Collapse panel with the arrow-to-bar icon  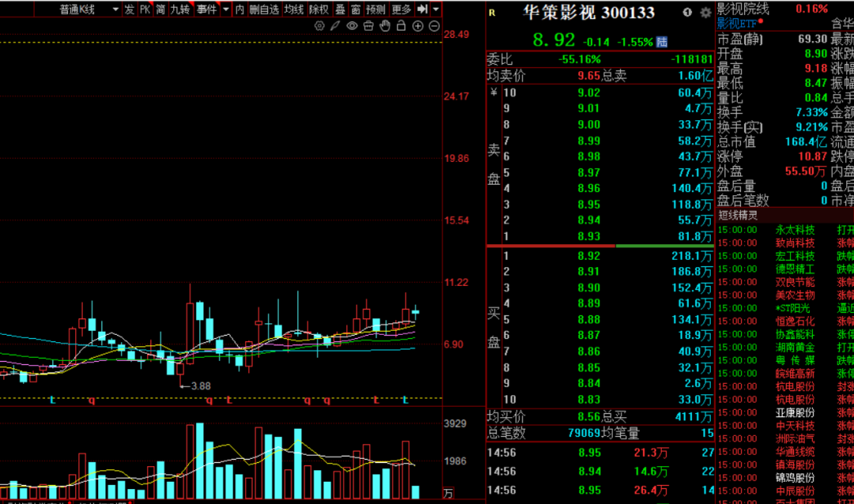point(422,9)
